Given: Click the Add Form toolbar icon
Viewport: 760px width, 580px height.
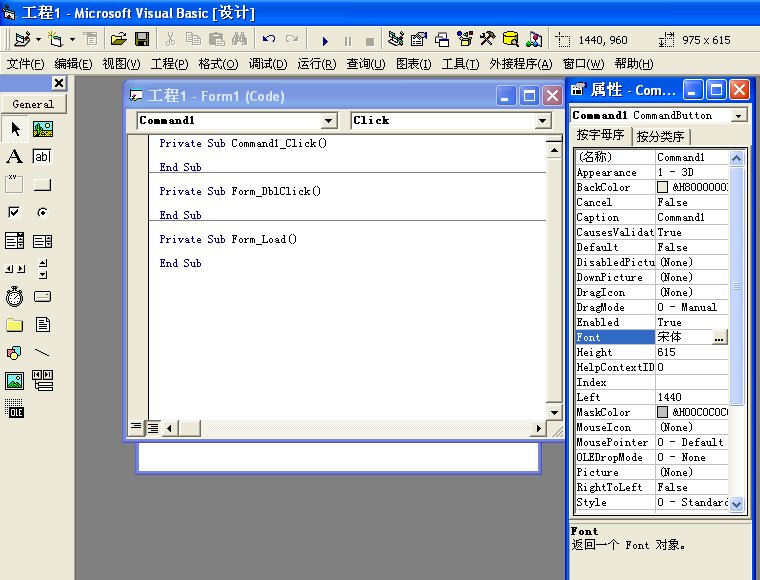Looking at the screenshot, I should tap(56, 39).
